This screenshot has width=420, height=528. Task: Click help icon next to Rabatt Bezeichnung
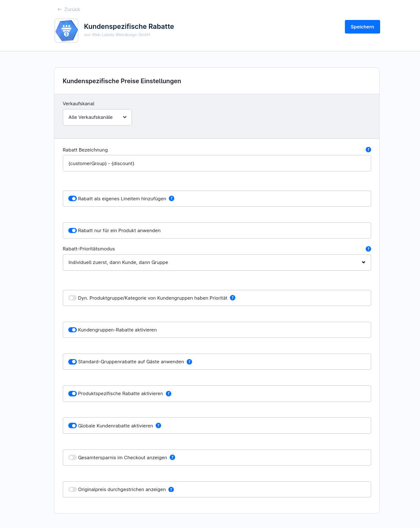point(368,150)
